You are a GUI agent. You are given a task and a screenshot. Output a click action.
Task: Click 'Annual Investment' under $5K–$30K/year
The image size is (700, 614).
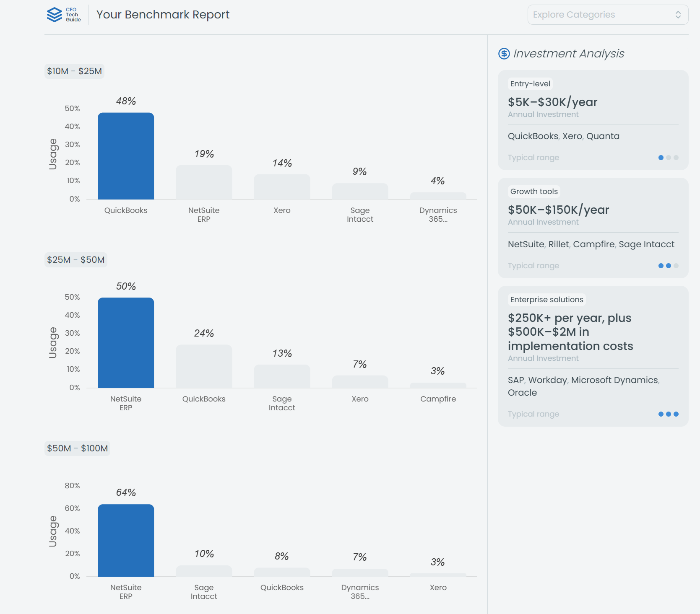[x=543, y=114]
